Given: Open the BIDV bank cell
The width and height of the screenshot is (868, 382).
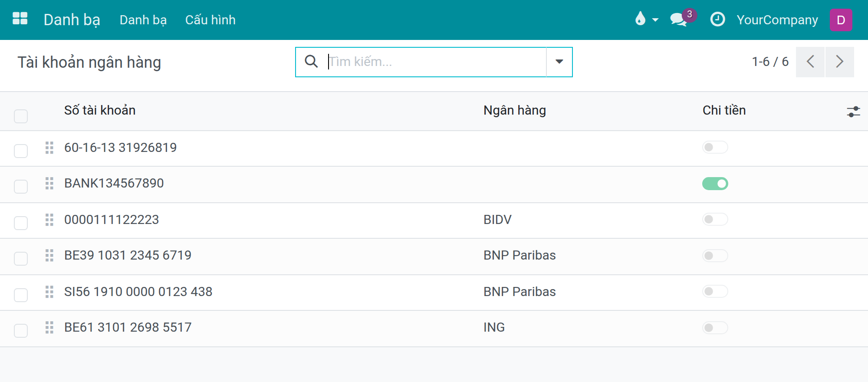Looking at the screenshot, I should [x=497, y=220].
